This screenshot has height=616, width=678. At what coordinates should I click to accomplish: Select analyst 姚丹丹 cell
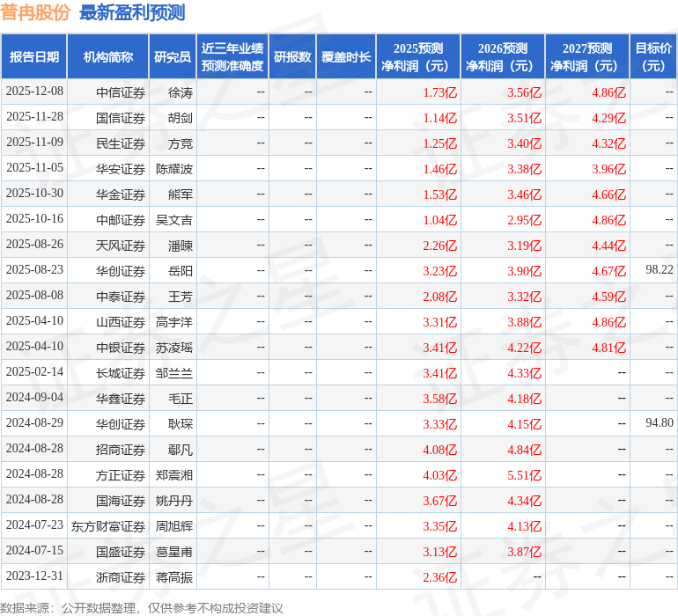(174, 501)
